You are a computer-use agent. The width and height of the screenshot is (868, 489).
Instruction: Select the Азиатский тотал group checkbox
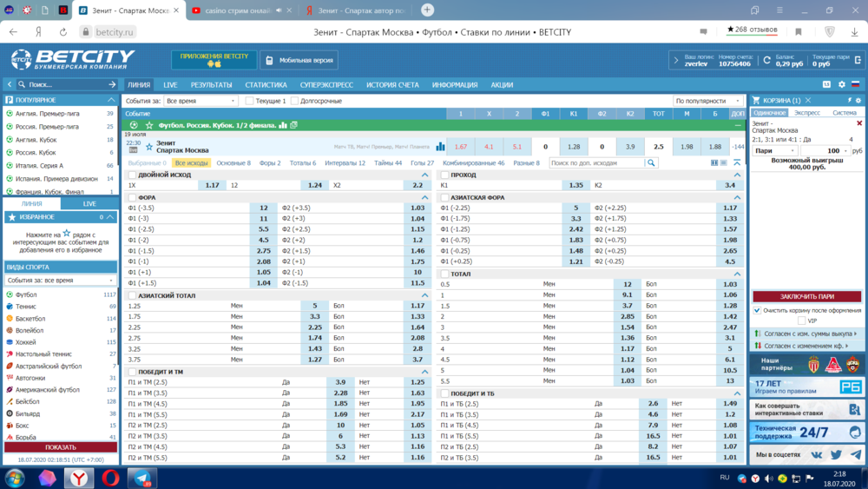click(x=132, y=295)
